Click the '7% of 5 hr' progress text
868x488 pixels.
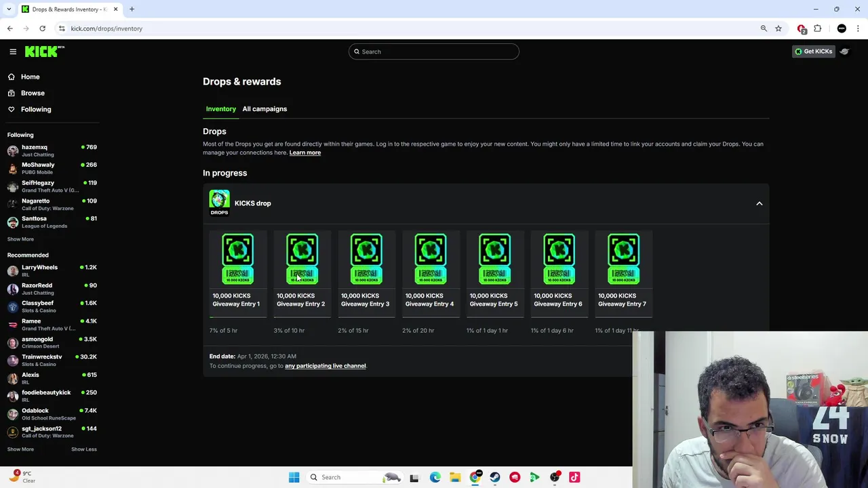[223, 331]
